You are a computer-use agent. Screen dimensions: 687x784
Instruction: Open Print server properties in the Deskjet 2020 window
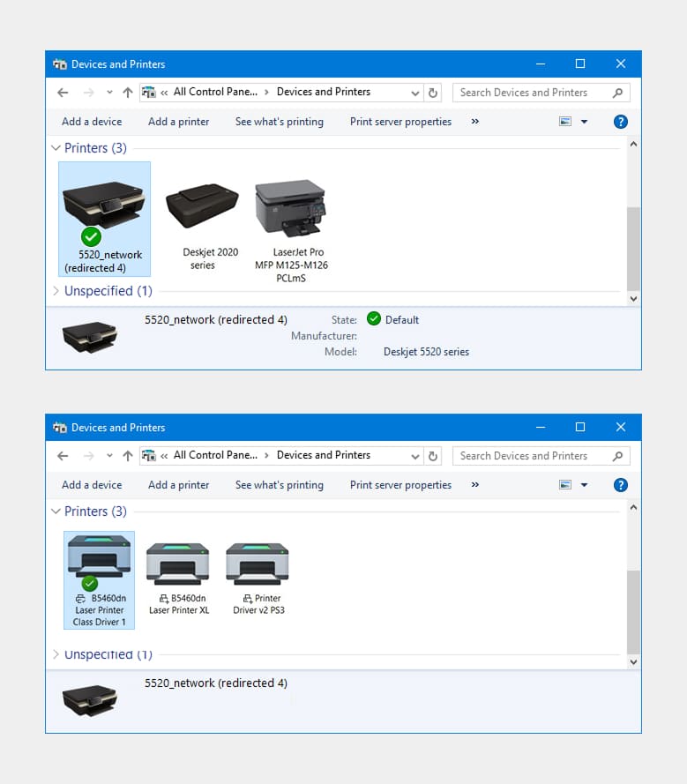click(x=400, y=122)
